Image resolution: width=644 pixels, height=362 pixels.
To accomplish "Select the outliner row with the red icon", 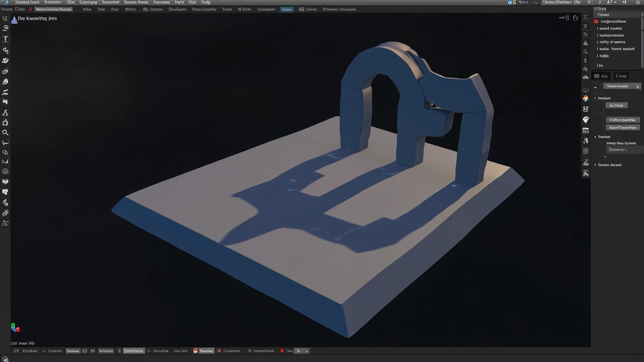I will coord(617,22).
